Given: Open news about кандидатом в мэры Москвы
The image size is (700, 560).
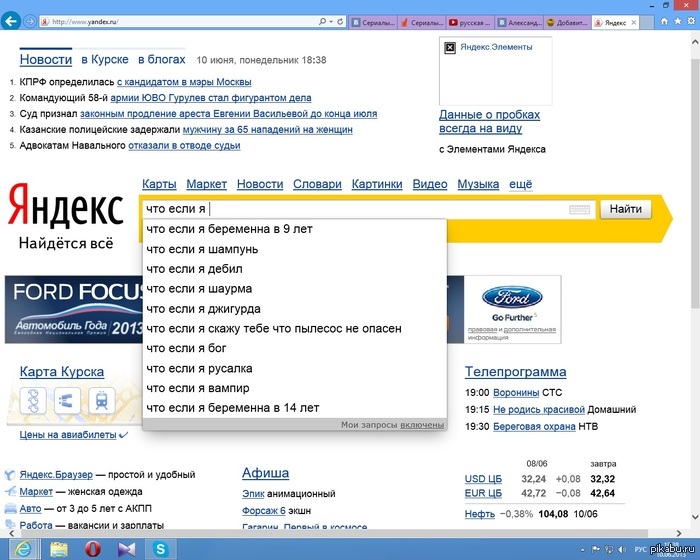Looking at the screenshot, I should 184,82.
